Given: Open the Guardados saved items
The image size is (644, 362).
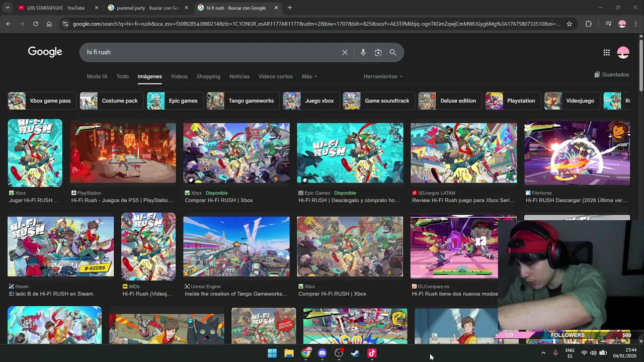Looking at the screenshot, I should coord(611,74).
